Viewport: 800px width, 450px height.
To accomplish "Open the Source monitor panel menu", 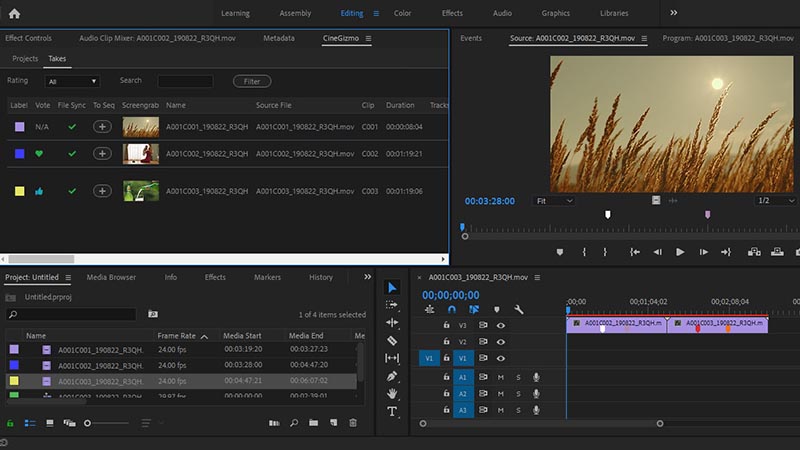I will click(644, 38).
